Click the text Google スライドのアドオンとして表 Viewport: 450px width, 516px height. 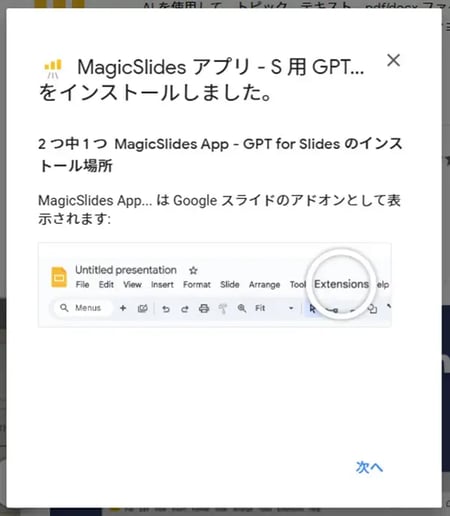click(287, 200)
